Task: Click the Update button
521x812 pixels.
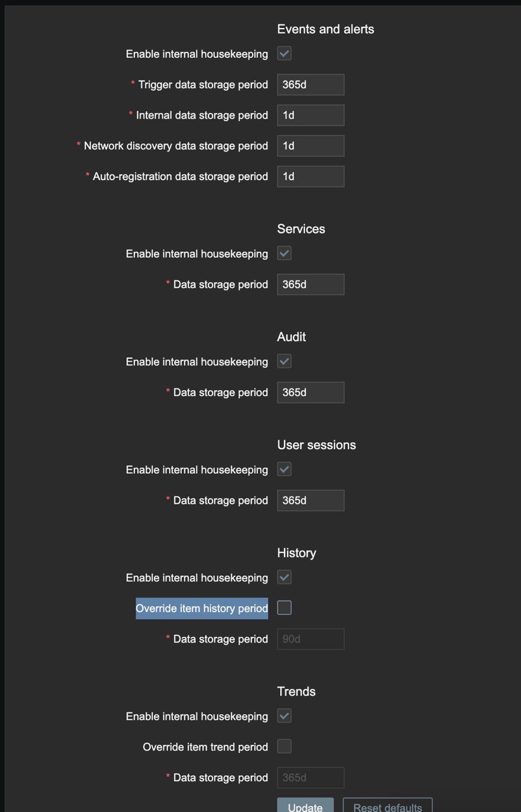Action: [306, 805]
